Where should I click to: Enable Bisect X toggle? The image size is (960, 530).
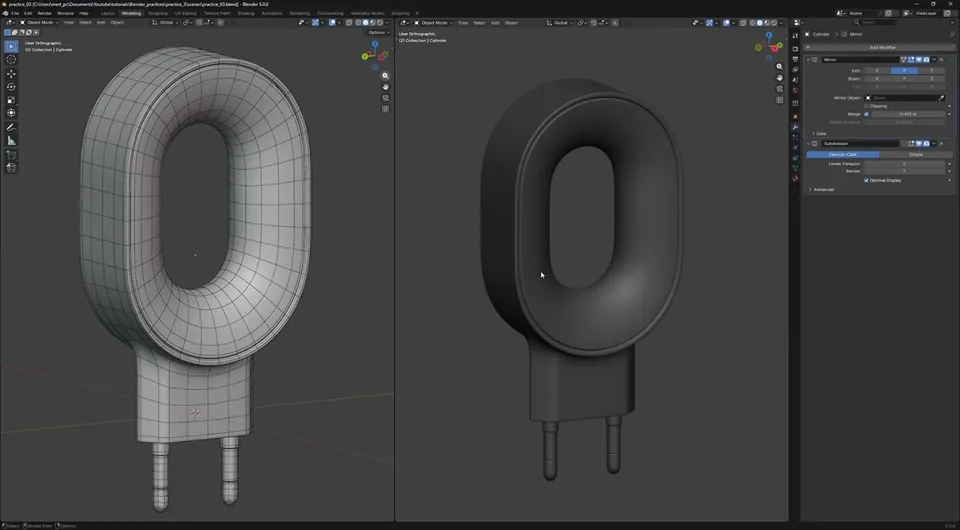(877, 79)
